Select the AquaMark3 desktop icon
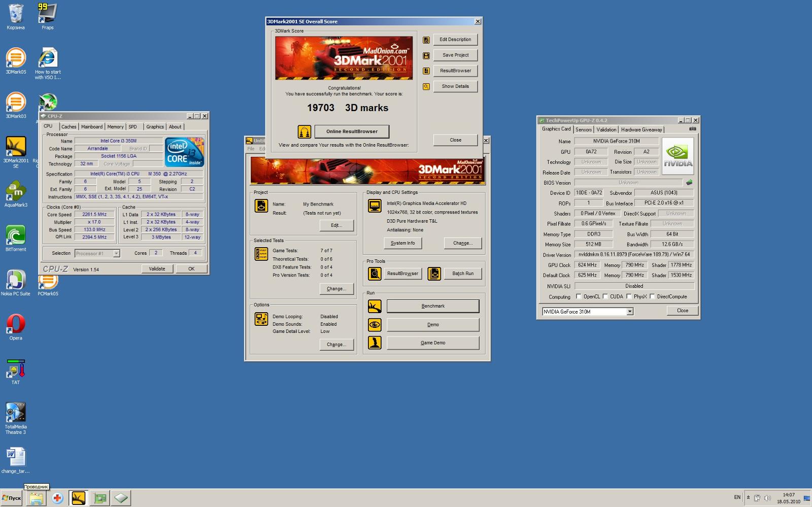 [16, 194]
